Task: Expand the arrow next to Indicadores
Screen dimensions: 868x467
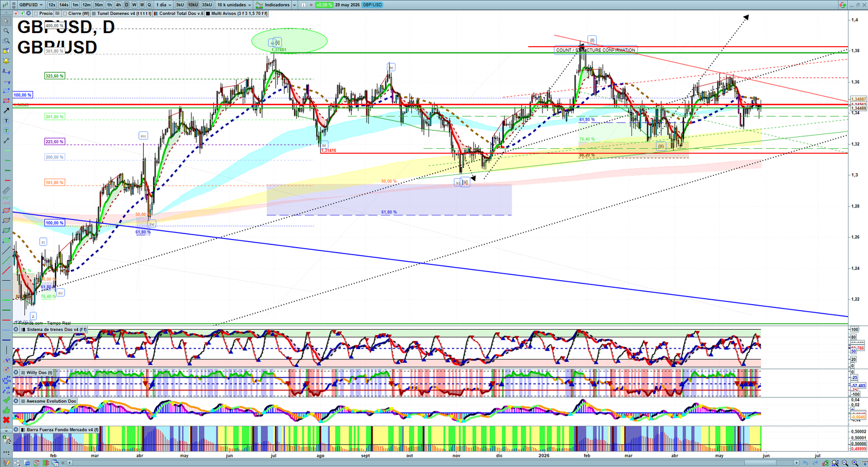Action: [295, 5]
